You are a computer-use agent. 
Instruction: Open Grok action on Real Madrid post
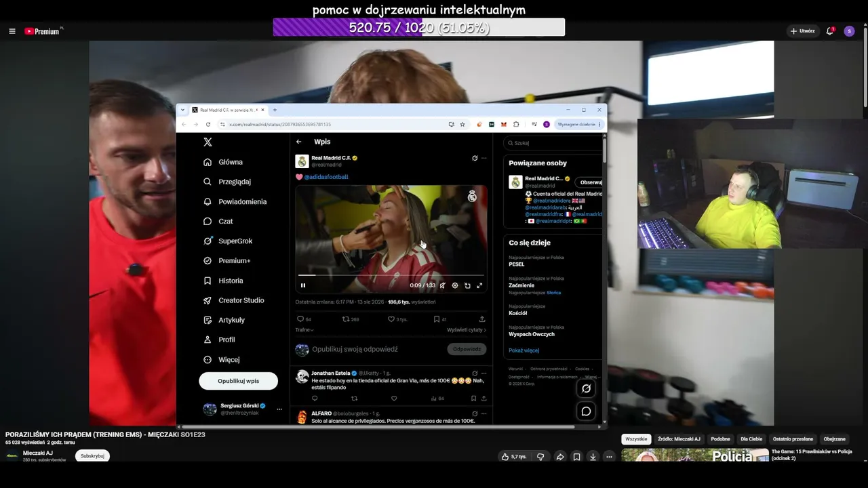click(475, 158)
